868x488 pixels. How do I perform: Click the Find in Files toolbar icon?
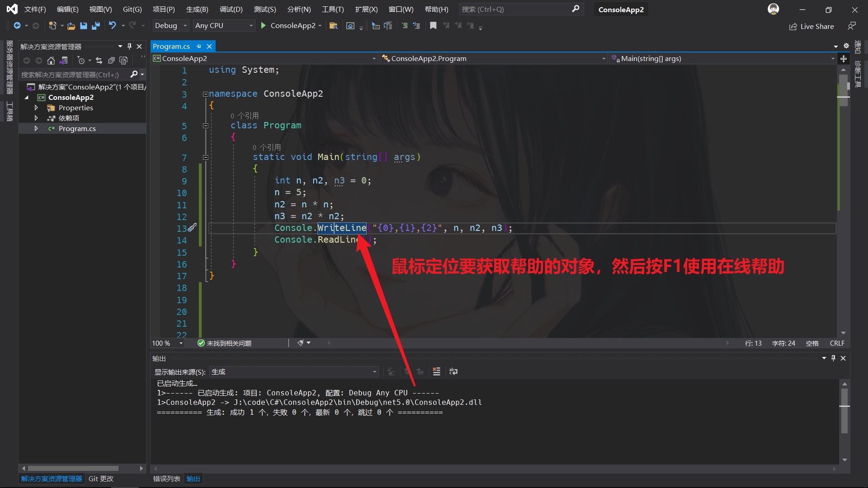334,26
